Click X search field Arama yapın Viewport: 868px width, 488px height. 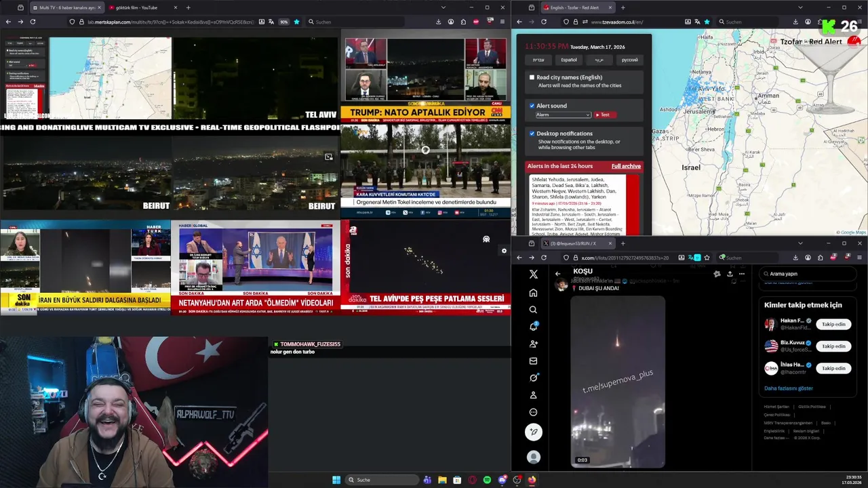coord(807,274)
